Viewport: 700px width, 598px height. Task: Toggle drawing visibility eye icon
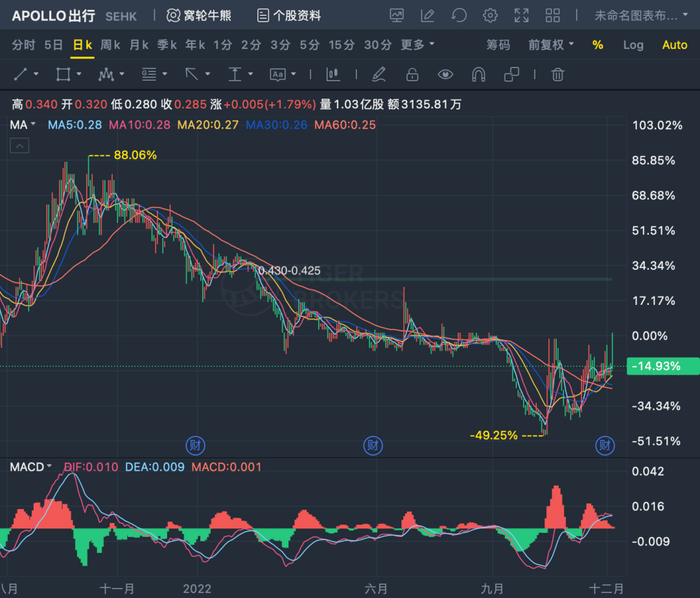(x=445, y=74)
